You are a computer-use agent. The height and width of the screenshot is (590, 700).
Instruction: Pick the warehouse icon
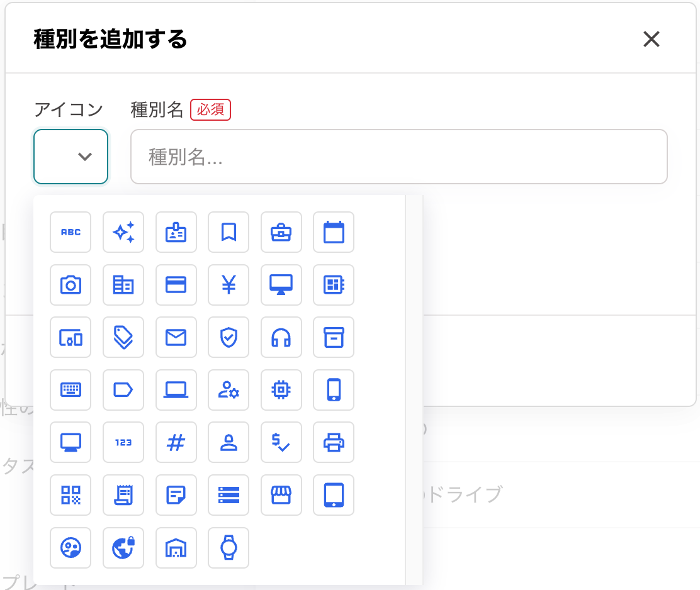pyautogui.click(x=176, y=548)
